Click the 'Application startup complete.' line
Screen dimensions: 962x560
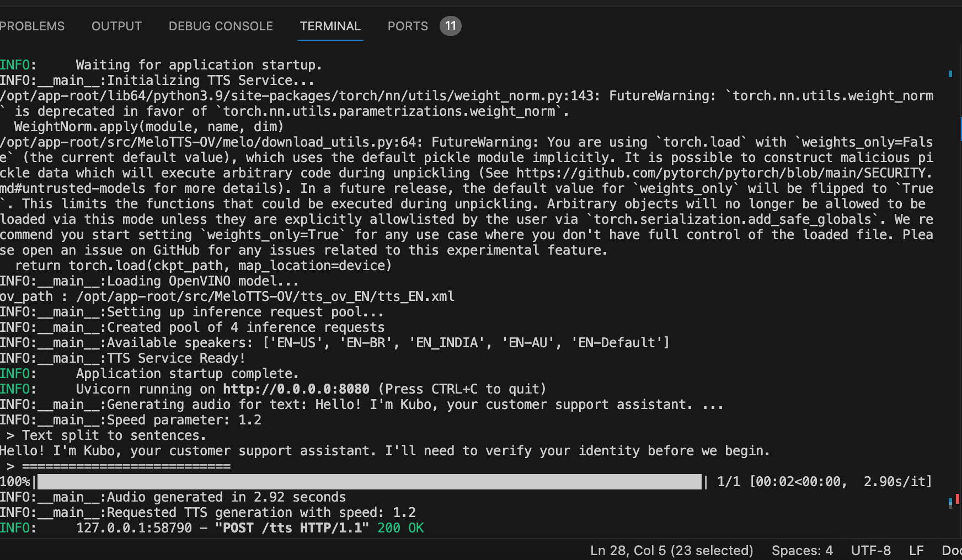pyautogui.click(x=149, y=374)
